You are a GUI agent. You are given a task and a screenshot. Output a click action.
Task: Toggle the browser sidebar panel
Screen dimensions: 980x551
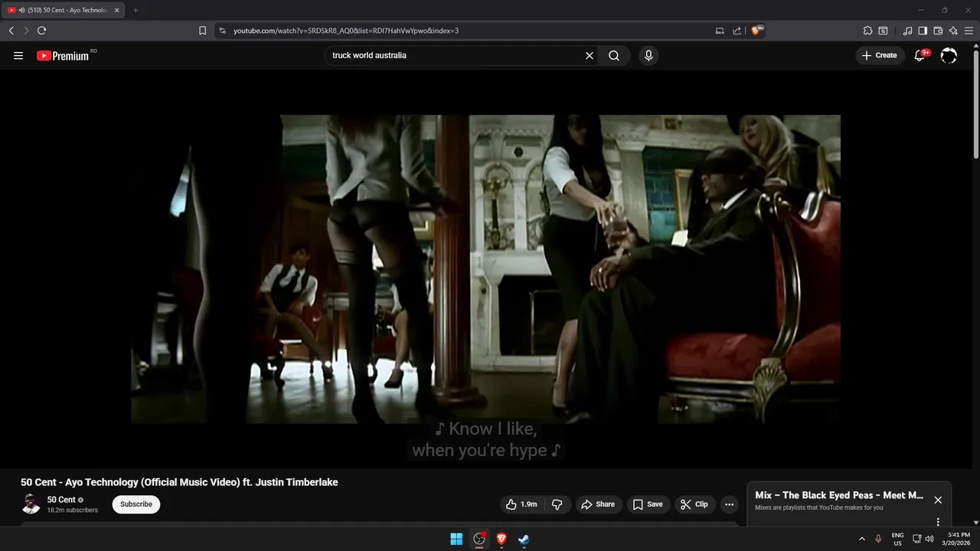923,31
